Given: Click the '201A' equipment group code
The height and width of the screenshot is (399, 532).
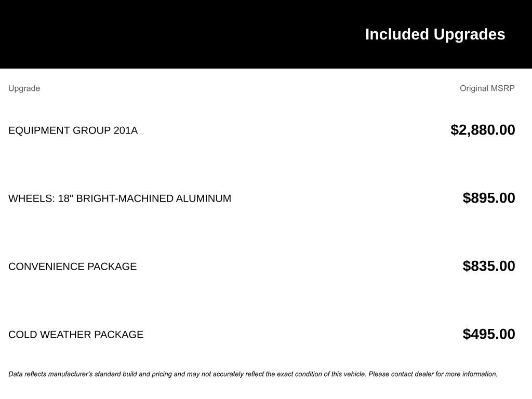Looking at the screenshot, I should click(125, 130).
